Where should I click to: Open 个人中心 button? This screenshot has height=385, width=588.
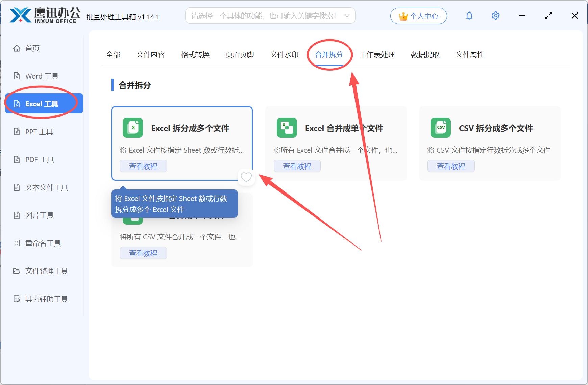[x=418, y=16]
